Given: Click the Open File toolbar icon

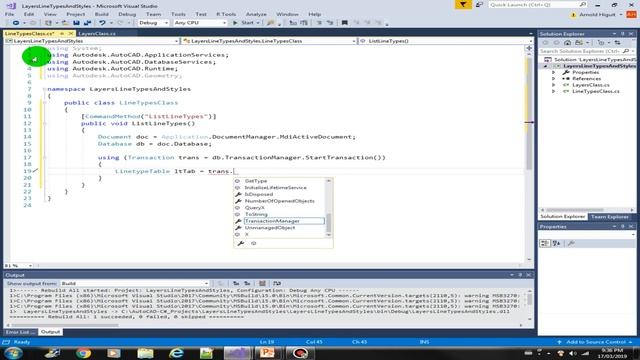Looking at the screenshot, I should click(65, 23).
